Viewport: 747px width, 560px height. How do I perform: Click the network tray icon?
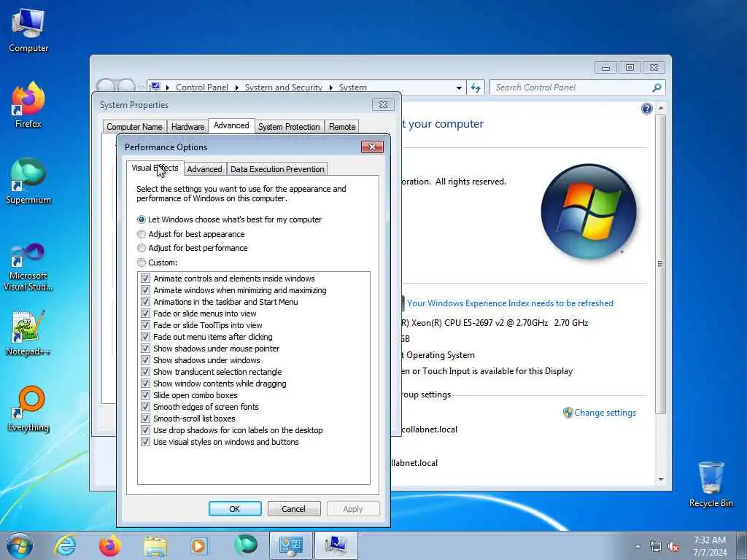656,547
